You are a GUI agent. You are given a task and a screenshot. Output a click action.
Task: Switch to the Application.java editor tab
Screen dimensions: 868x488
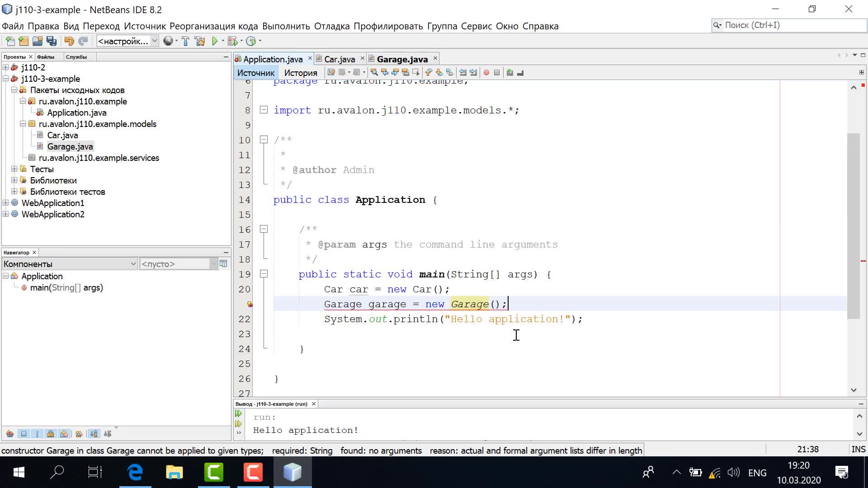click(273, 59)
